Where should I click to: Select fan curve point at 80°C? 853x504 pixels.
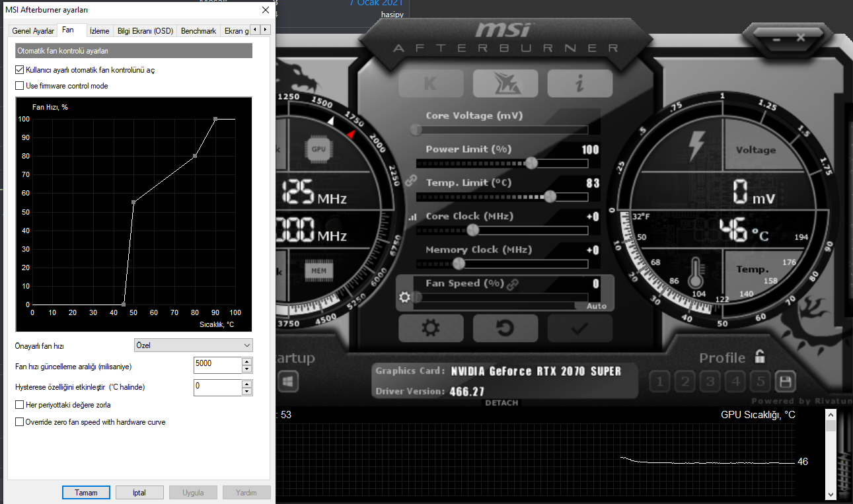coord(195,156)
